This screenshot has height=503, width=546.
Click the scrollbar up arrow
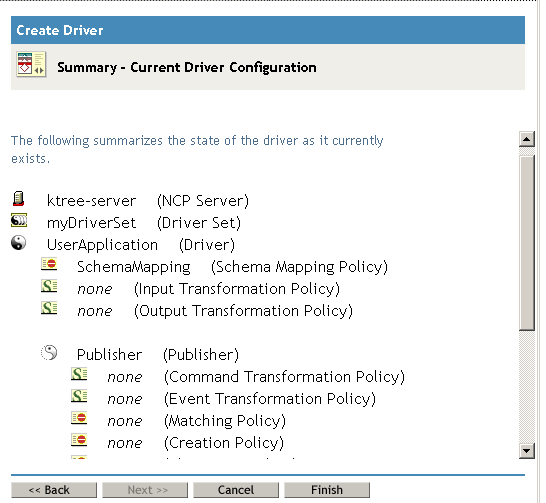526,139
